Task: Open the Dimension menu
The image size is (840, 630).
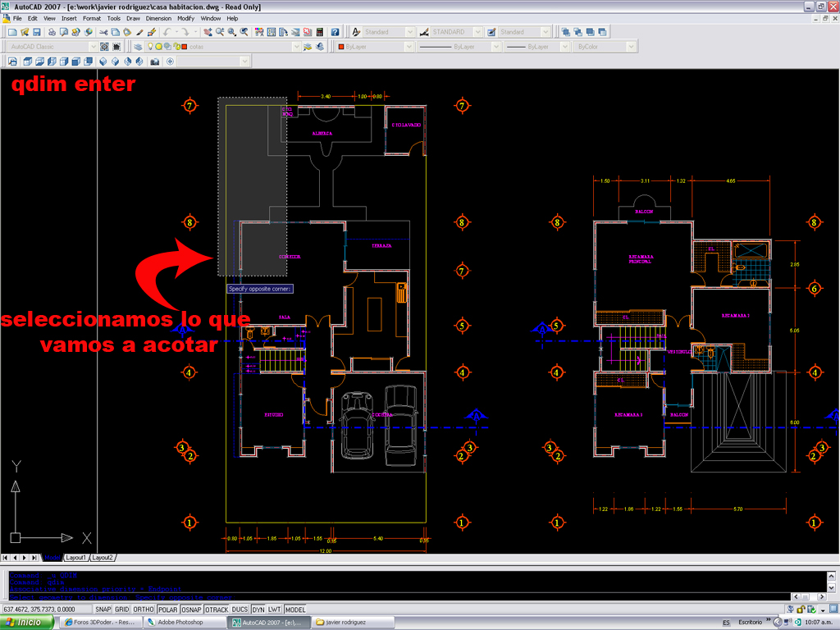Action: pos(158,18)
